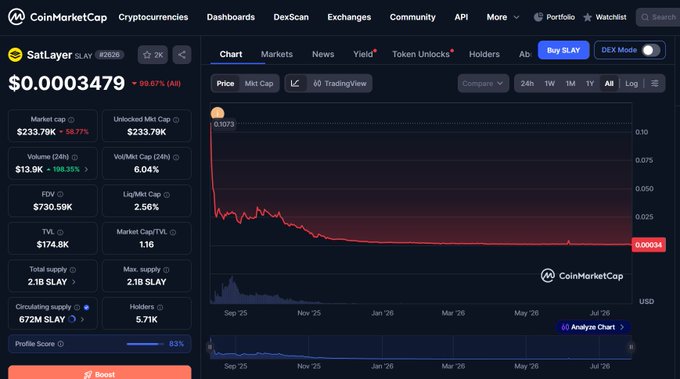Toggle DEX Mode switch
Viewport: 680px width, 379px height.
point(651,50)
